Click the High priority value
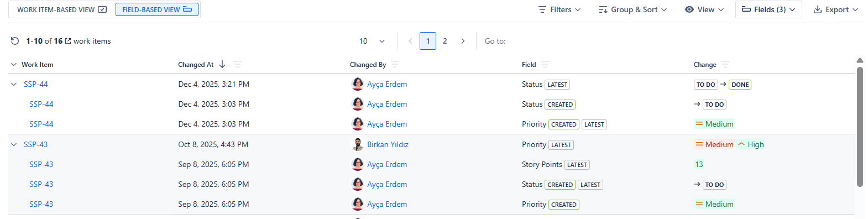This screenshot has height=219, width=868. (751, 145)
